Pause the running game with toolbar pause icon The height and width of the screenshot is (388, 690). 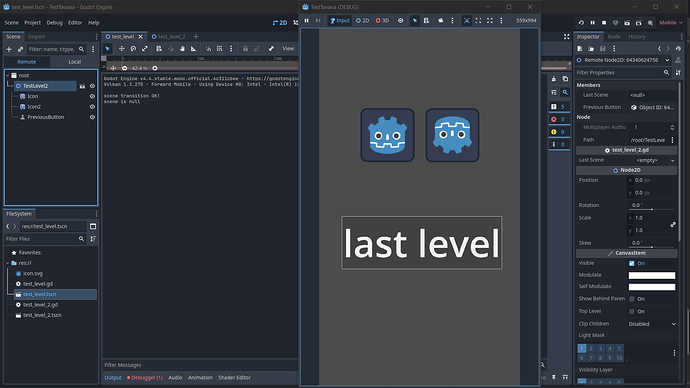pos(307,21)
